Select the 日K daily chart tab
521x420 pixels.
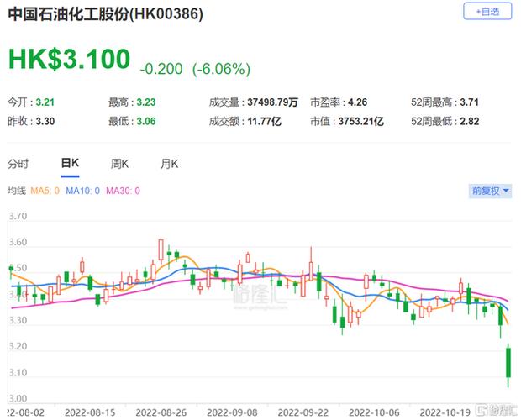pos(69,164)
